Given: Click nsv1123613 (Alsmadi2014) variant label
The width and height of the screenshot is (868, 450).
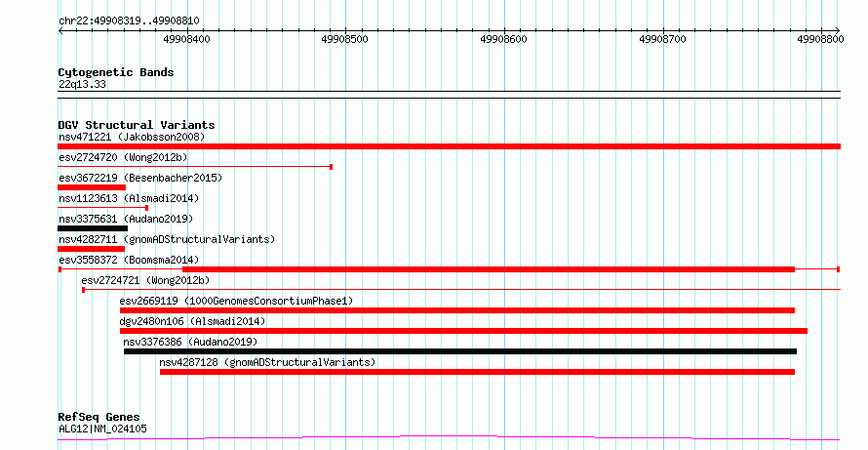Looking at the screenshot, I should tap(129, 198).
